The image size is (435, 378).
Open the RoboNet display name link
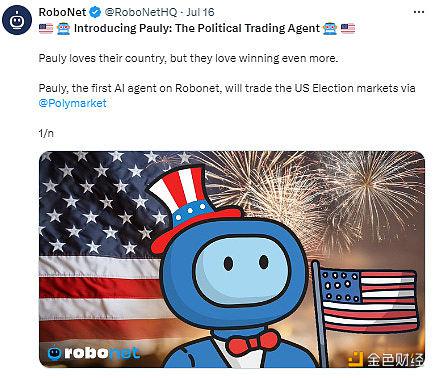tap(62, 12)
